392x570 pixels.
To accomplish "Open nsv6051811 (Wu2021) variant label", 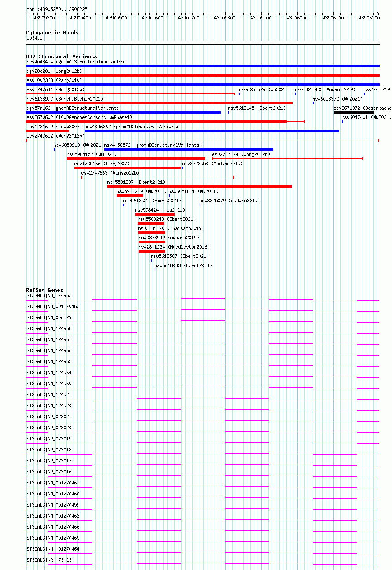I will (x=193, y=191).
